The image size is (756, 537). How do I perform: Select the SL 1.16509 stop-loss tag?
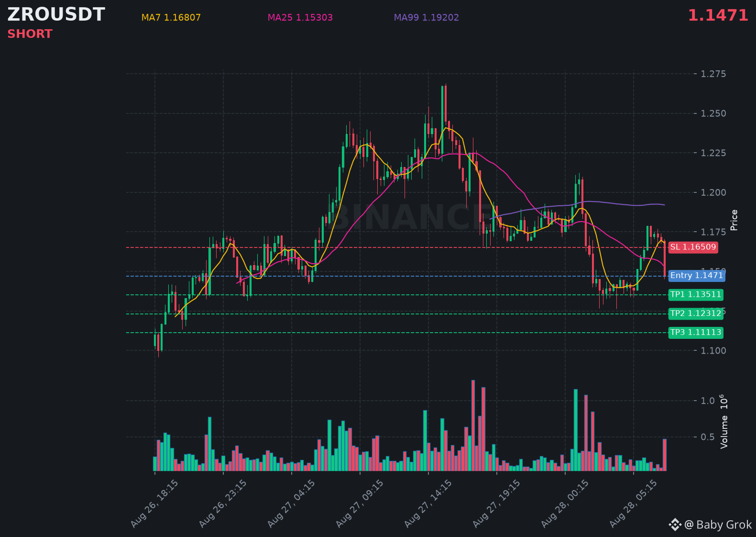pyautogui.click(x=693, y=247)
